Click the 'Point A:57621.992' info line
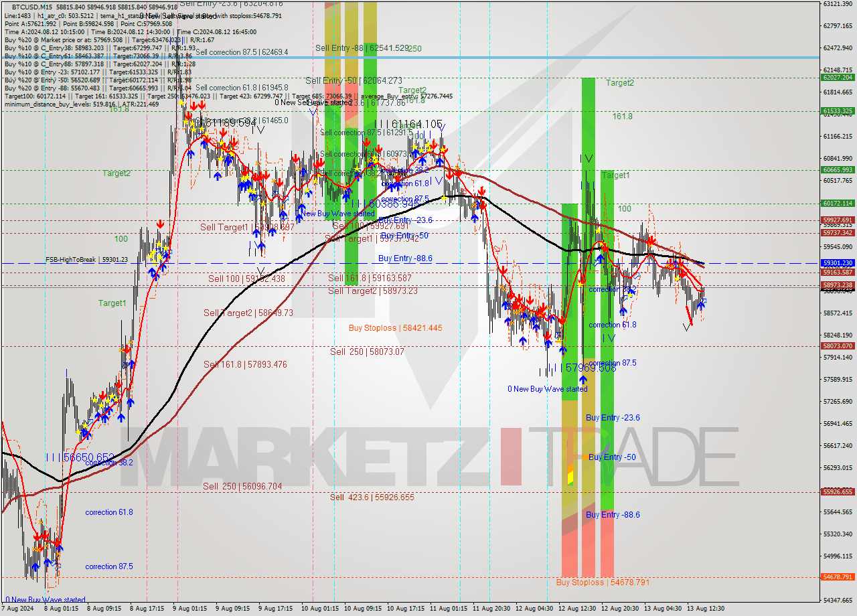857x616 pixels. pos(31,23)
